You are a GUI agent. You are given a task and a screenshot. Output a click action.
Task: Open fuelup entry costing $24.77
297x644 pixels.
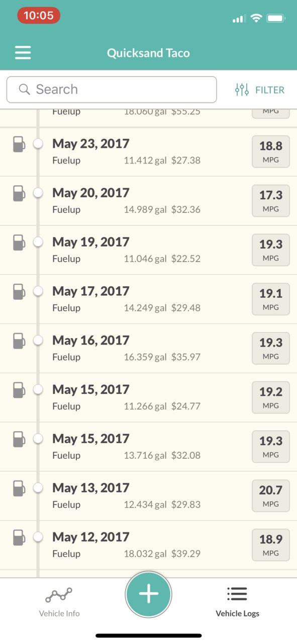(x=148, y=397)
